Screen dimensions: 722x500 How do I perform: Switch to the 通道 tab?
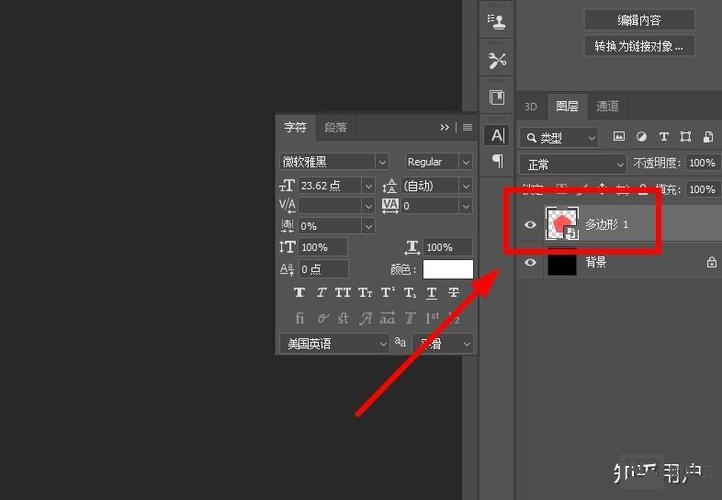(607, 106)
